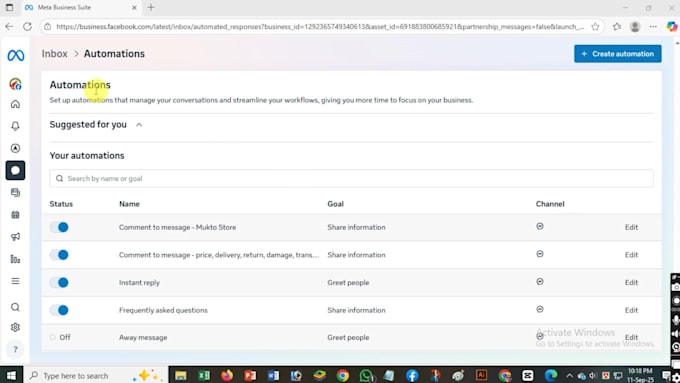Open the compass icon in the sidebar
This screenshot has height=383, width=680.
[x=15, y=148]
